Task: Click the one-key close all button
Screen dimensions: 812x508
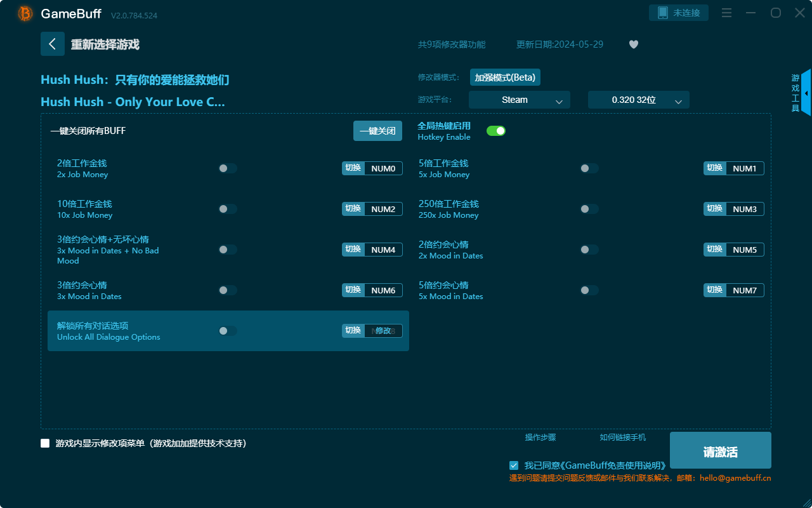Action: (377, 131)
